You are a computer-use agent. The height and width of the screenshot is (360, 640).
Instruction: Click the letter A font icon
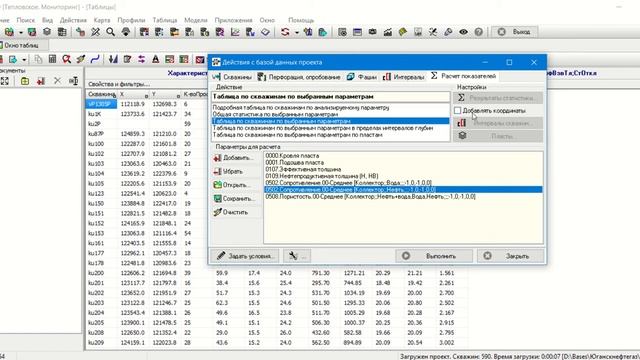(156, 59)
